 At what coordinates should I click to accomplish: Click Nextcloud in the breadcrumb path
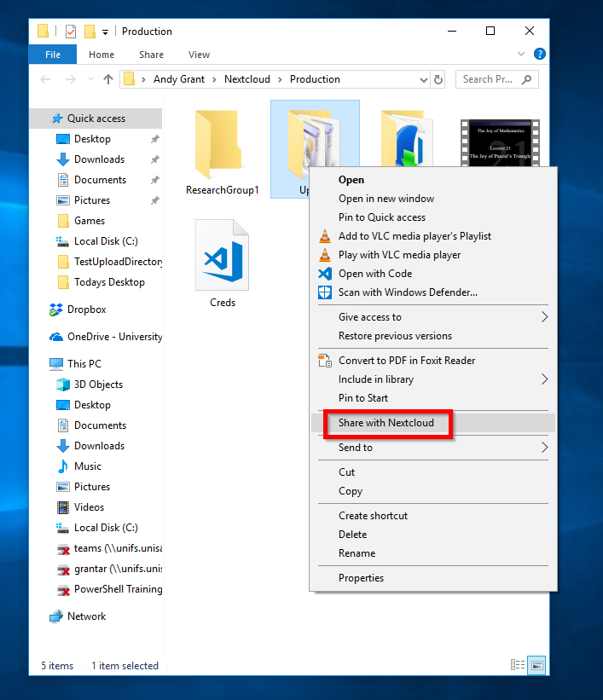point(246,79)
